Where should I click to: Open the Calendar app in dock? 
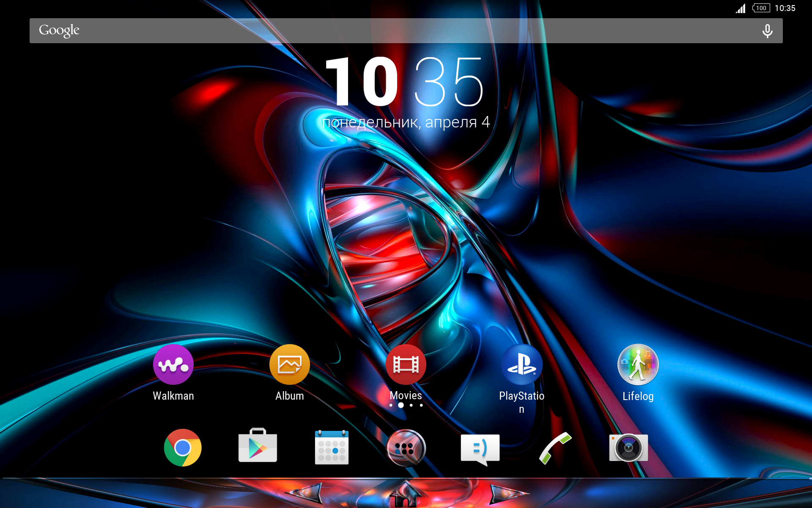[x=332, y=447]
